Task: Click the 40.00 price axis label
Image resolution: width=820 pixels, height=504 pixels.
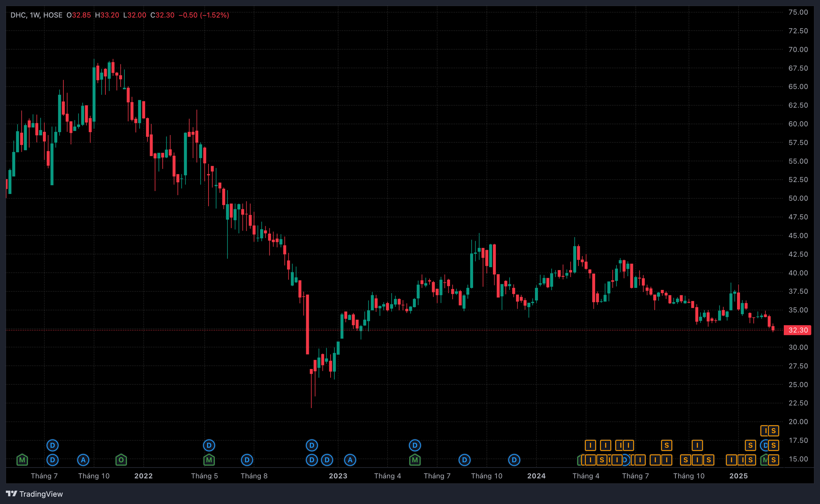Action: [x=798, y=273]
